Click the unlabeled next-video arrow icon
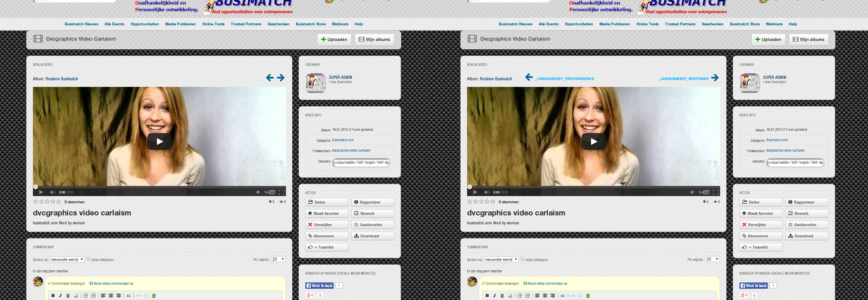Screen dimensions: 868x300 pyautogui.click(x=281, y=78)
